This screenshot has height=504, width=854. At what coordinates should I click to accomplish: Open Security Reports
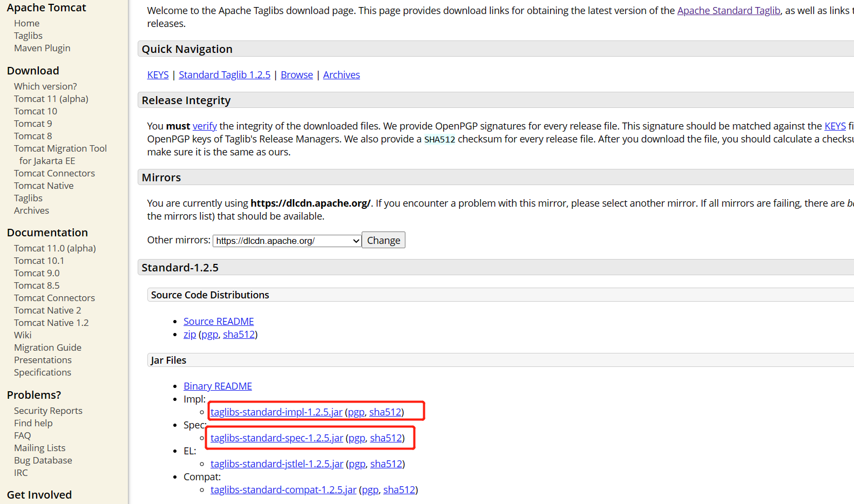48,411
